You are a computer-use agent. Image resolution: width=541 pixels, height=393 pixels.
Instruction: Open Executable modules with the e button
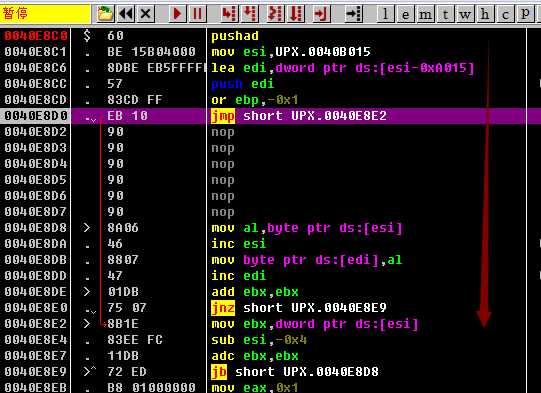(405, 14)
